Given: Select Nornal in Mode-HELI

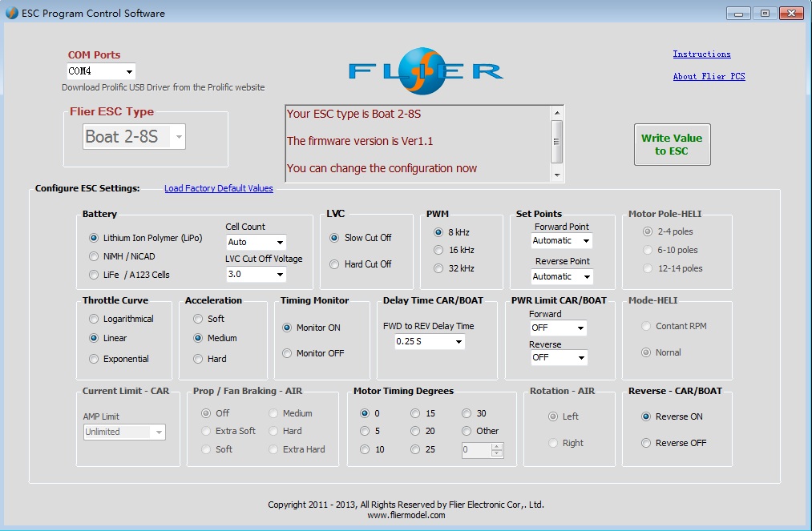Looking at the screenshot, I should 661,352.
